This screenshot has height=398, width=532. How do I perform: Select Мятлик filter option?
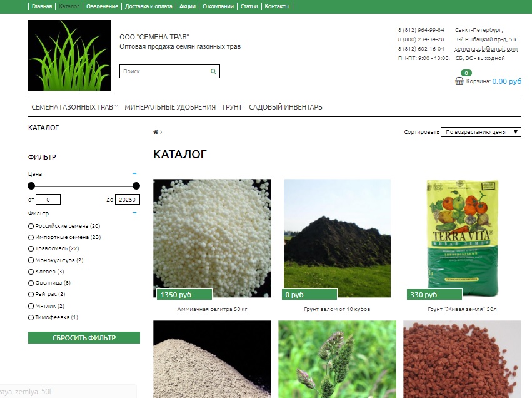tap(31, 306)
